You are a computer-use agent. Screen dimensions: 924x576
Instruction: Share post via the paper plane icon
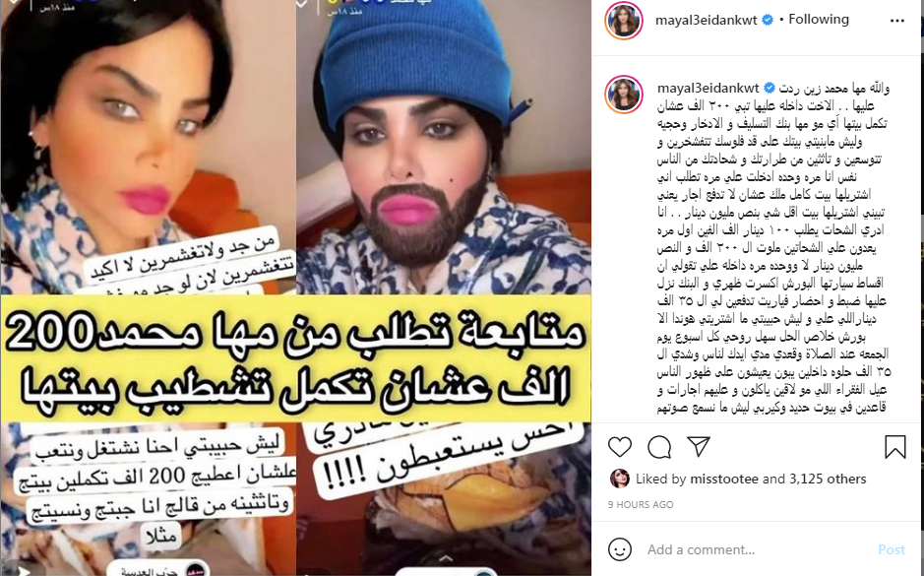699,446
